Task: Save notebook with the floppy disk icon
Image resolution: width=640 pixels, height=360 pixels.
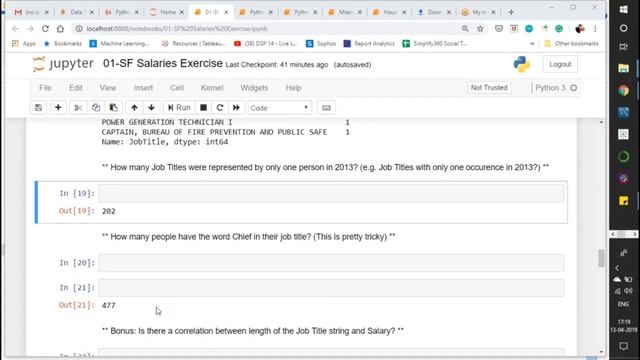Action: (x=38, y=108)
